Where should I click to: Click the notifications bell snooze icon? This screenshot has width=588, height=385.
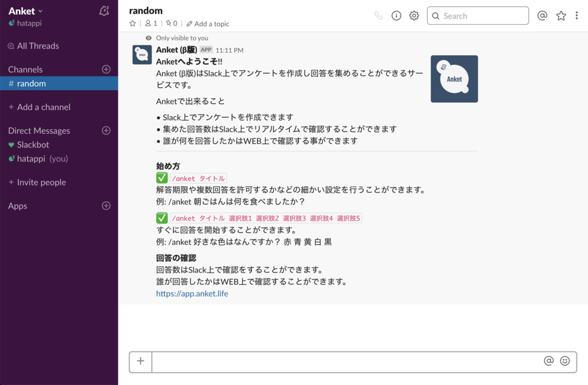(105, 11)
